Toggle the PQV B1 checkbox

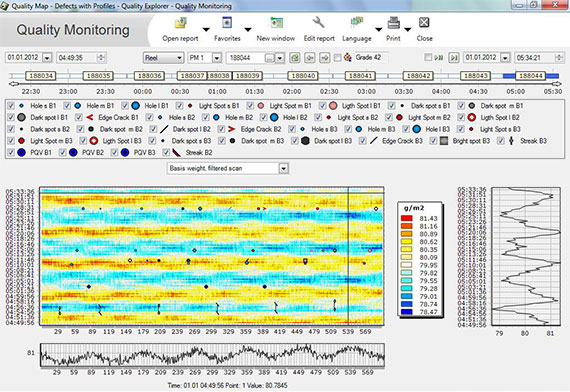11,152
